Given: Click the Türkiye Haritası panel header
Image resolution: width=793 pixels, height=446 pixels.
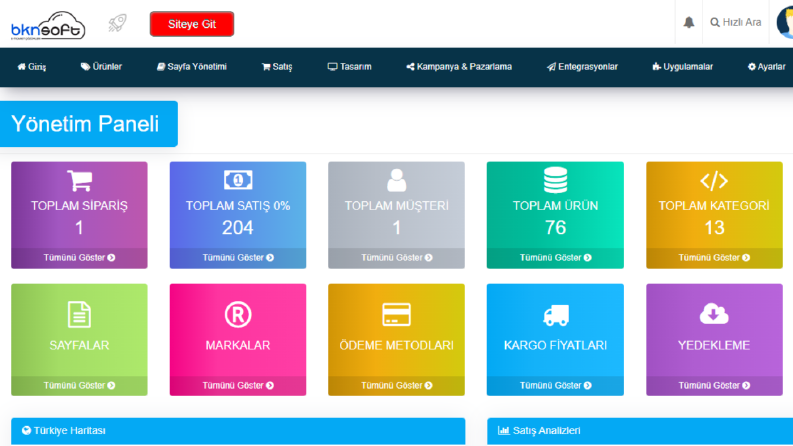Looking at the screenshot, I should click(238, 431).
